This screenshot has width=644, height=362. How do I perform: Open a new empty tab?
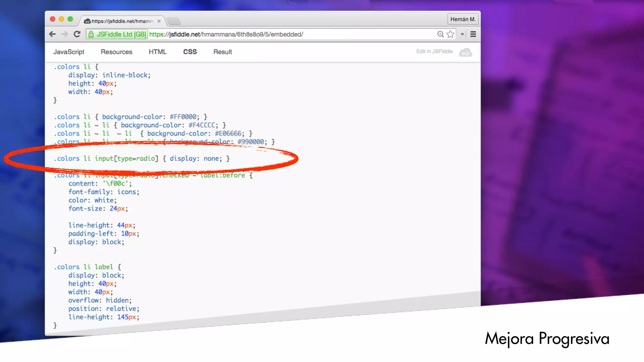click(174, 21)
